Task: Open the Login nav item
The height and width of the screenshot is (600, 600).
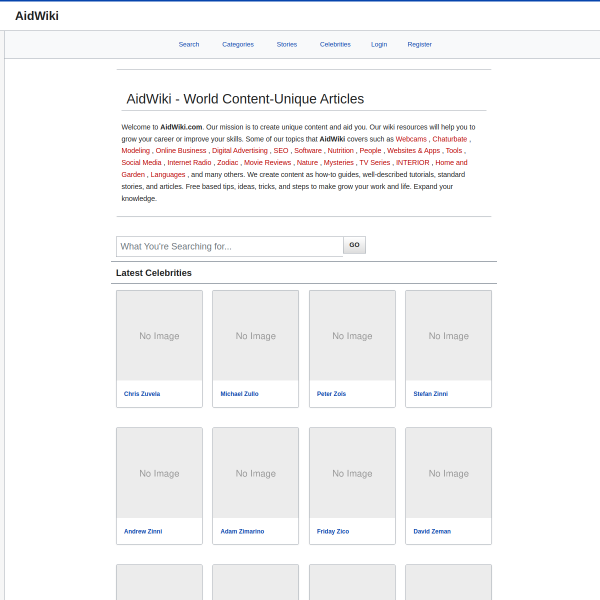Action: [379, 44]
